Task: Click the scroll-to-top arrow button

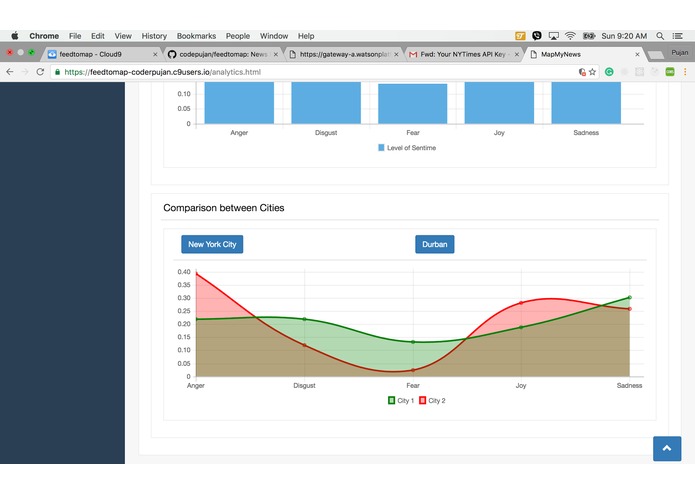Action: 667,448
